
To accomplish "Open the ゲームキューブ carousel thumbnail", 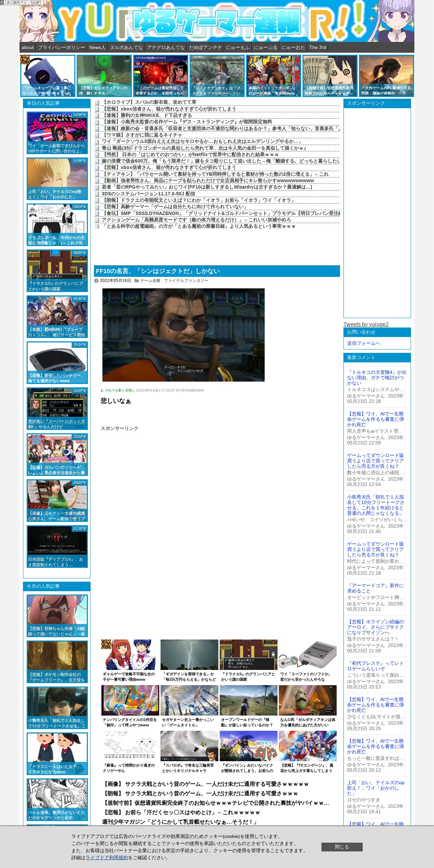I will (48, 76).
